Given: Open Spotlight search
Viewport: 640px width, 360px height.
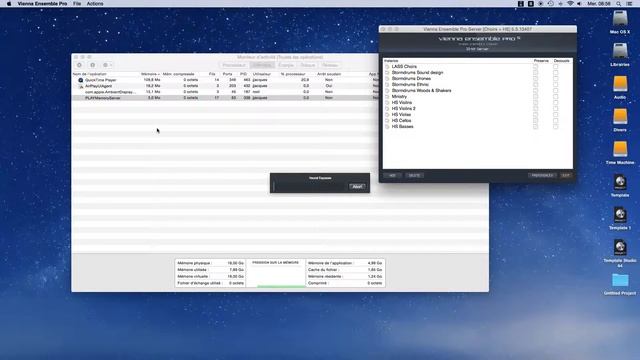Looking at the screenshot, I should point(619,4).
